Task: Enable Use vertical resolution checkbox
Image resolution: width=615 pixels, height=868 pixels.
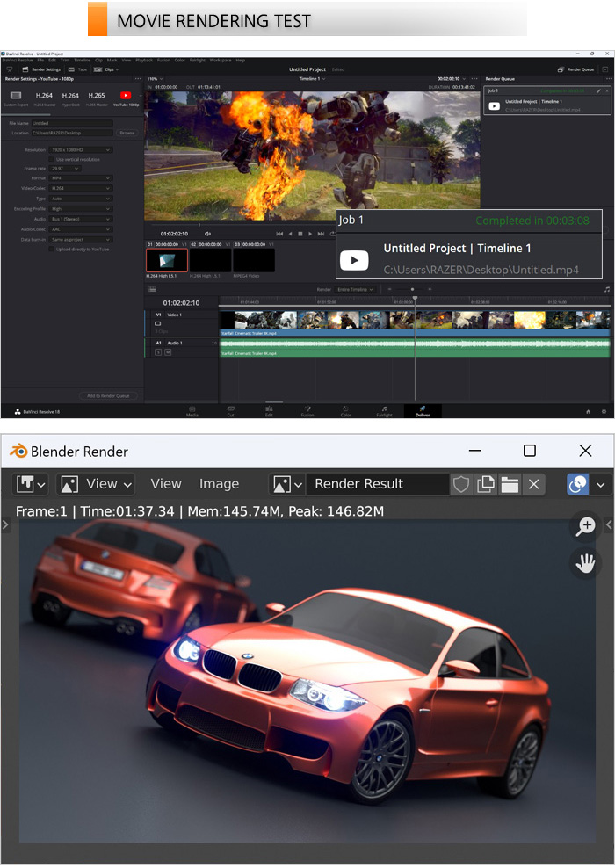Action: click(52, 159)
